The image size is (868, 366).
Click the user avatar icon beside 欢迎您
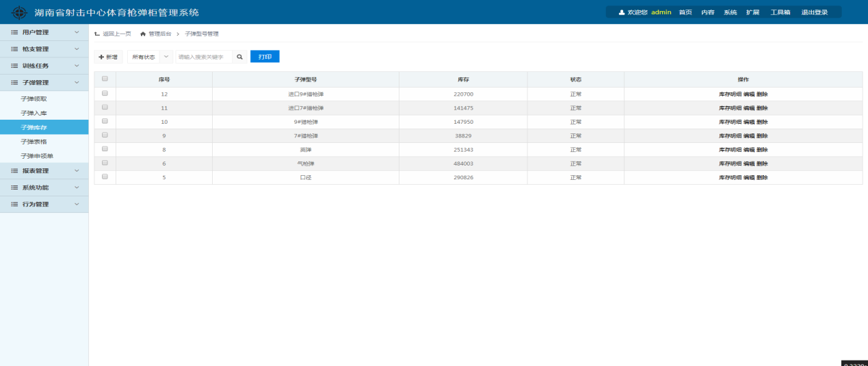click(621, 12)
